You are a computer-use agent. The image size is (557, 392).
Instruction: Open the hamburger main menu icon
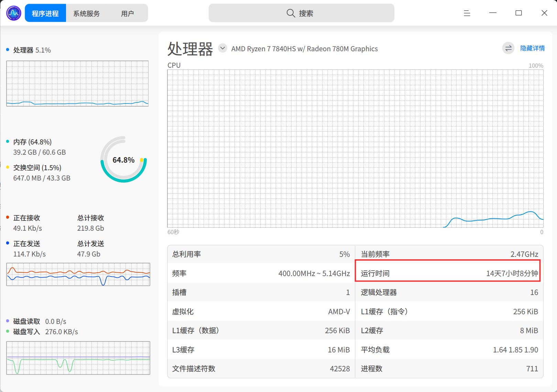click(467, 13)
